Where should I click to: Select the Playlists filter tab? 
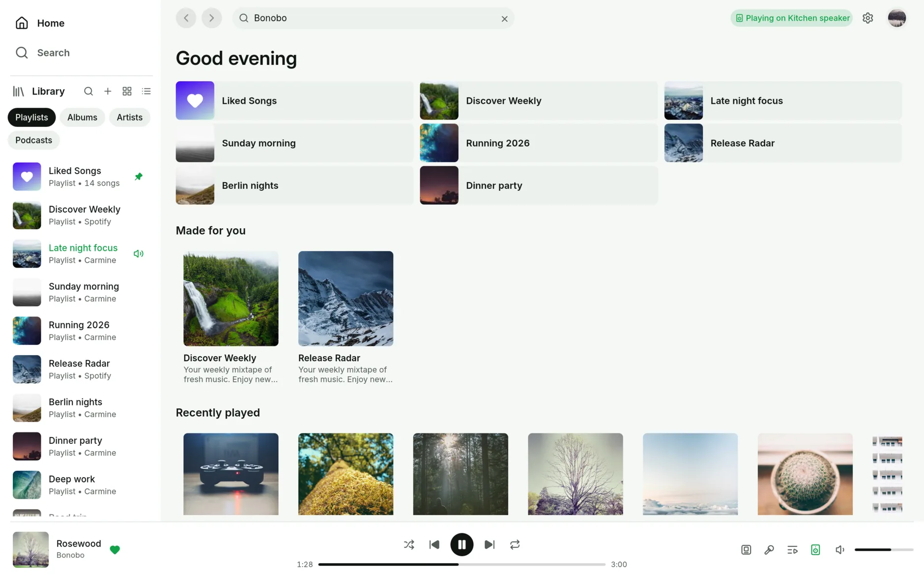click(x=31, y=118)
